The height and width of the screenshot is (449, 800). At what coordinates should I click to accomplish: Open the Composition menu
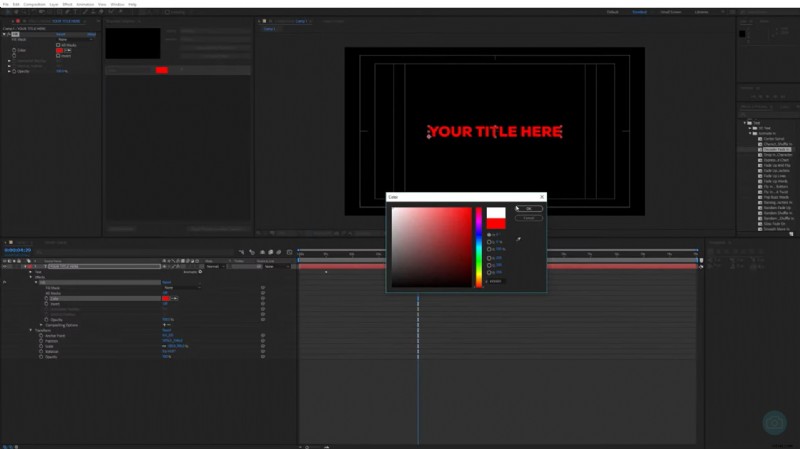[35, 4]
